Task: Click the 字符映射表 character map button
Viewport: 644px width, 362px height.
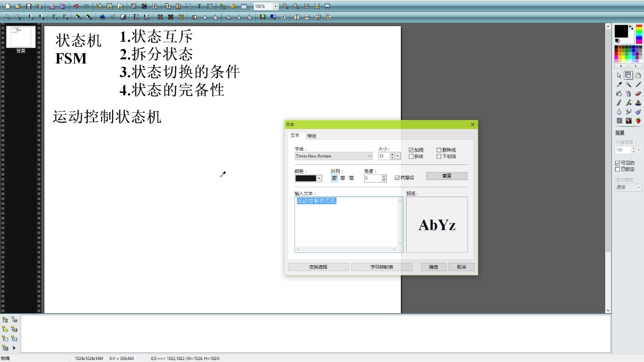Action: pos(382,267)
